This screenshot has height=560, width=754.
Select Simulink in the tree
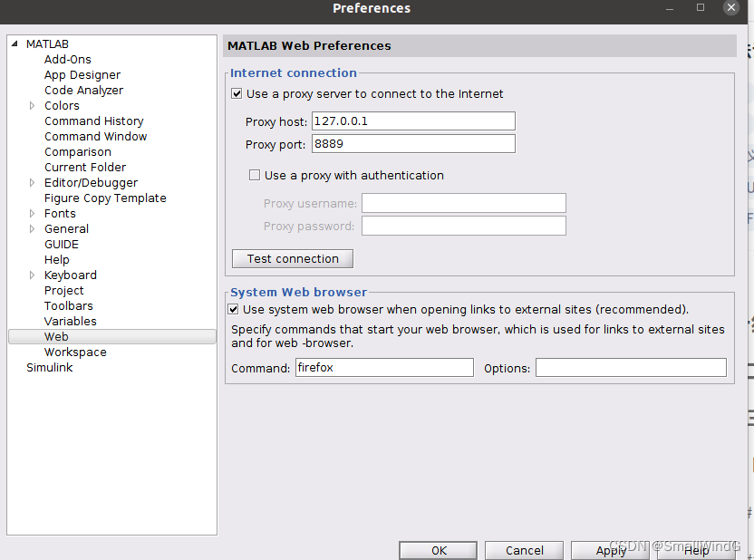(x=50, y=367)
